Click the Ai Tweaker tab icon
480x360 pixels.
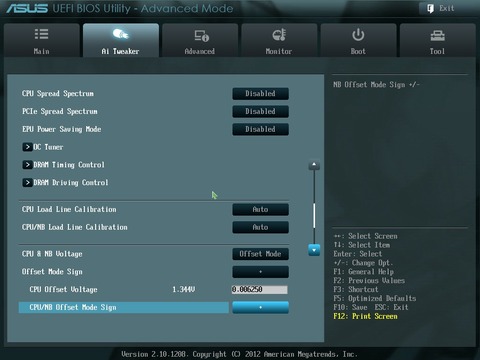tap(120, 34)
